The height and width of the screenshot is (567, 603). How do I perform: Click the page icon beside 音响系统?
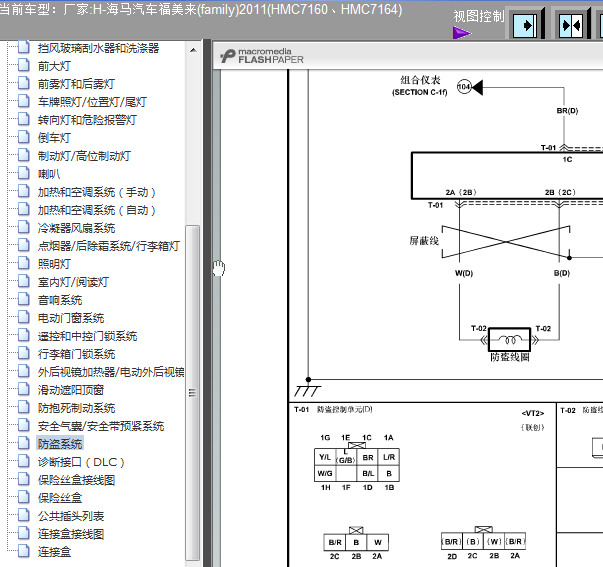(23, 299)
